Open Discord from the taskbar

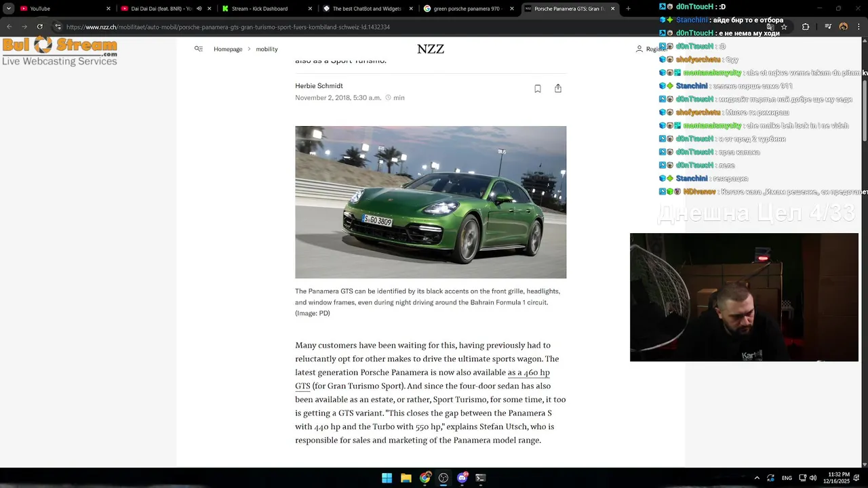(462, 478)
